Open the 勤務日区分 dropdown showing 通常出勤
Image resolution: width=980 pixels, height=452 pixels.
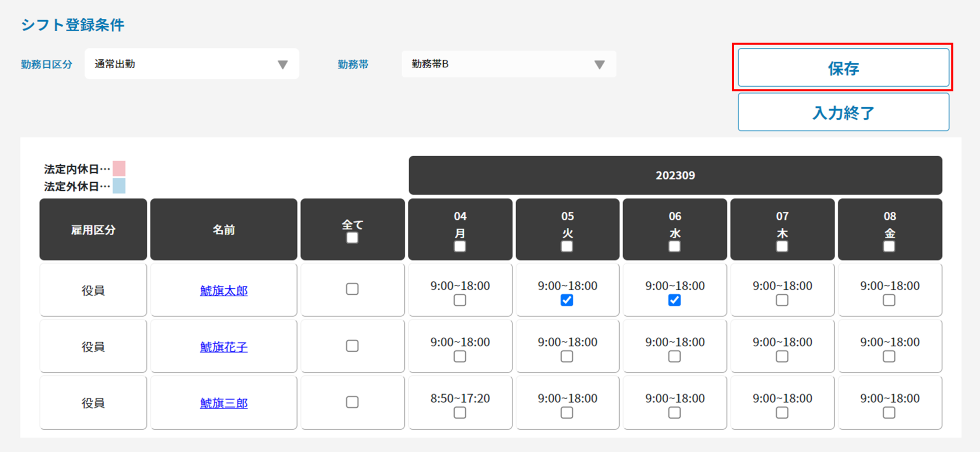point(192,64)
